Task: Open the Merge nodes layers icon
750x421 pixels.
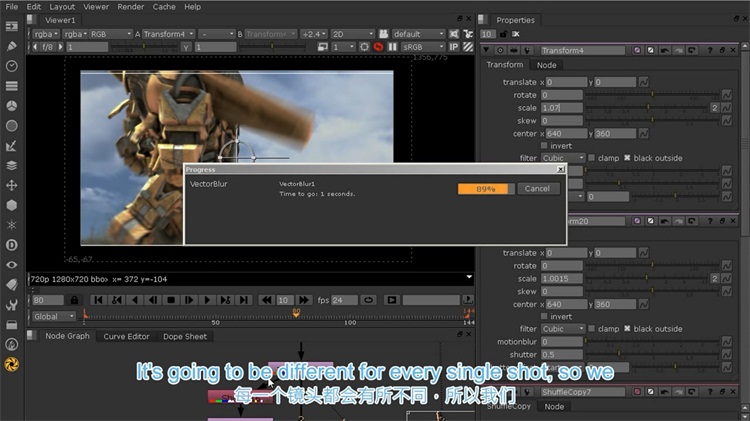Action: click(x=11, y=165)
